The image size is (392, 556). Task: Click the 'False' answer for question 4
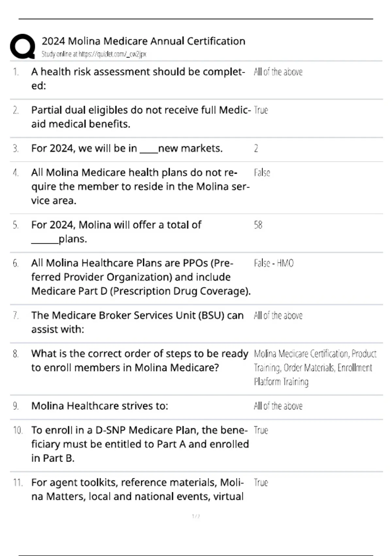tap(262, 173)
